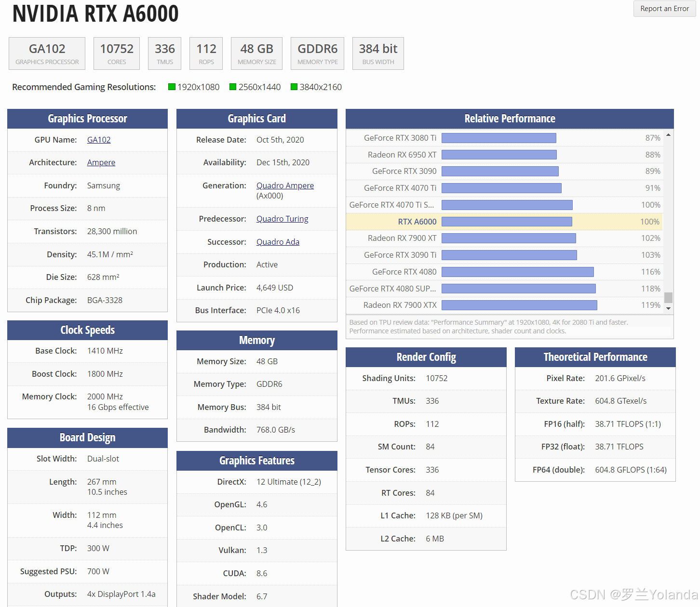This screenshot has height=607, width=700.
Task: Click the NVIDIA RTX A6000 page title
Action: click(x=95, y=13)
